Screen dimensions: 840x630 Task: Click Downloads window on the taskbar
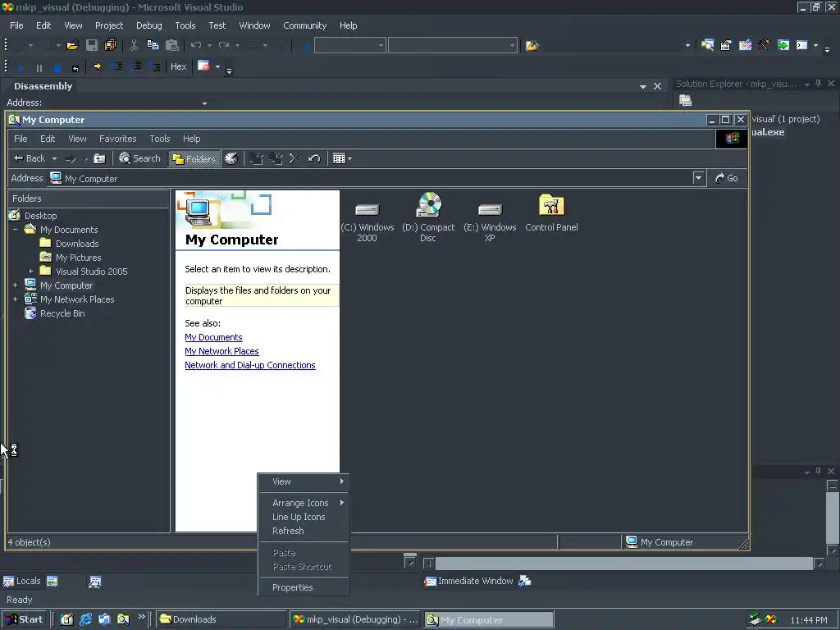point(221,619)
